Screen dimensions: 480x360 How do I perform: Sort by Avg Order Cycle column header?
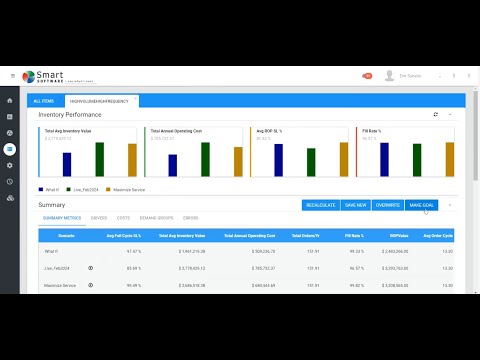pyautogui.click(x=438, y=236)
